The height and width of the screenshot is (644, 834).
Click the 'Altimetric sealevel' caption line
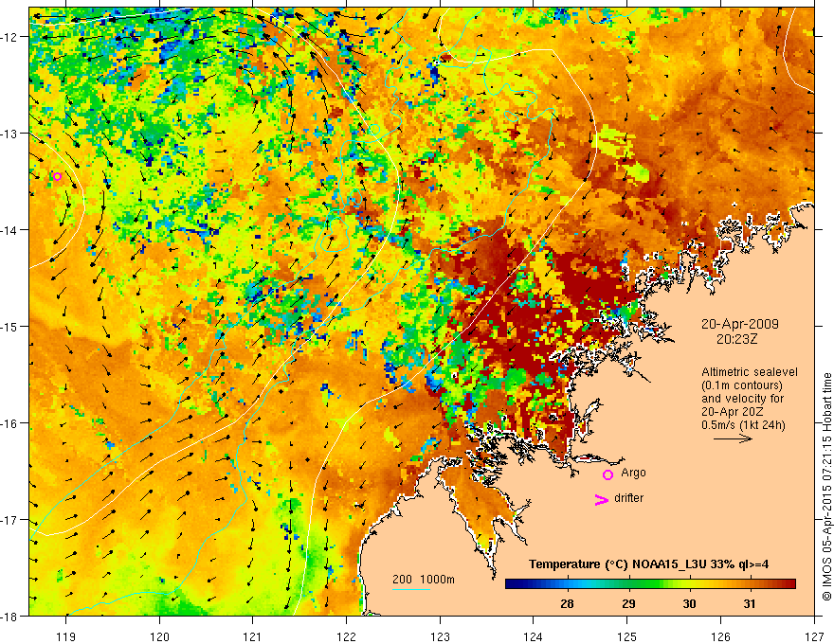(750, 372)
